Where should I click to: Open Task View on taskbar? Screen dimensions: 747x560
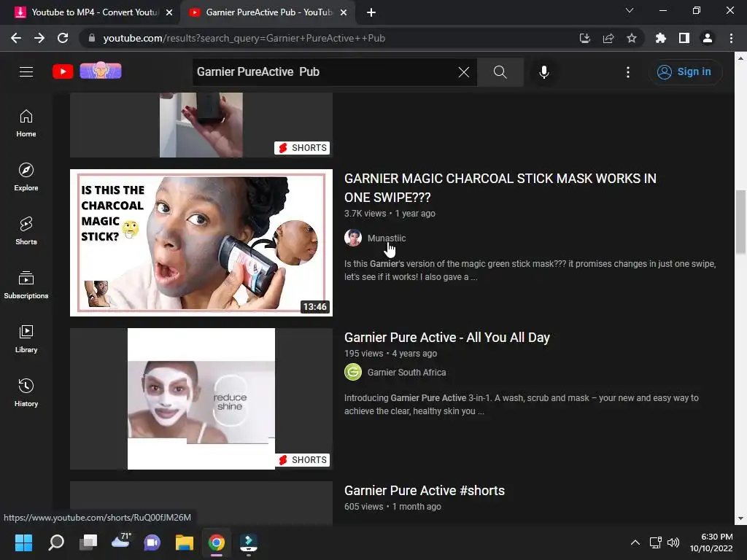(x=88, y=542)
